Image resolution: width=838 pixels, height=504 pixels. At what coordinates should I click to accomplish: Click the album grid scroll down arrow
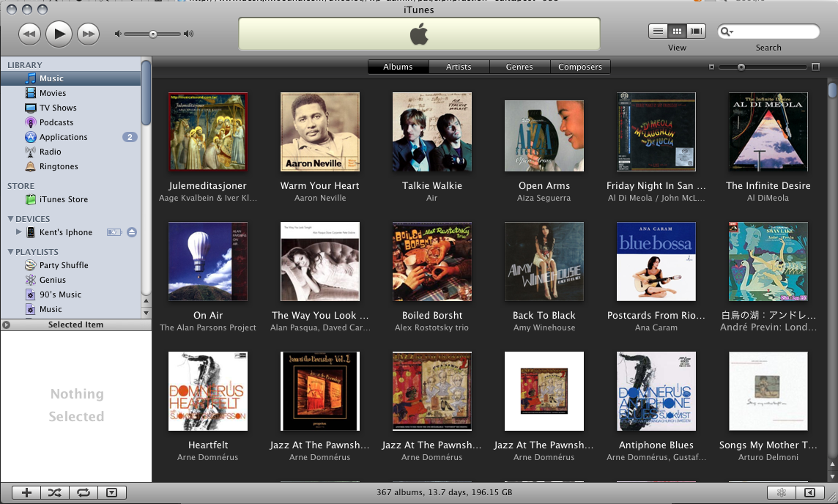coord(832,476)
